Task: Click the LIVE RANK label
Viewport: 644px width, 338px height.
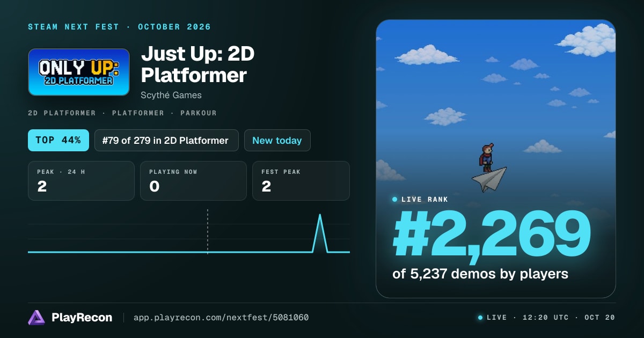Action: 425,199
